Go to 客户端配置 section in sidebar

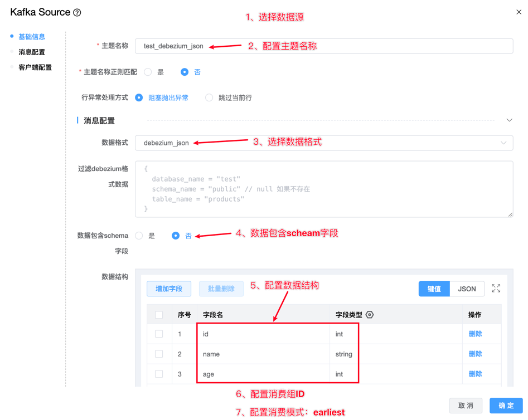35,67
